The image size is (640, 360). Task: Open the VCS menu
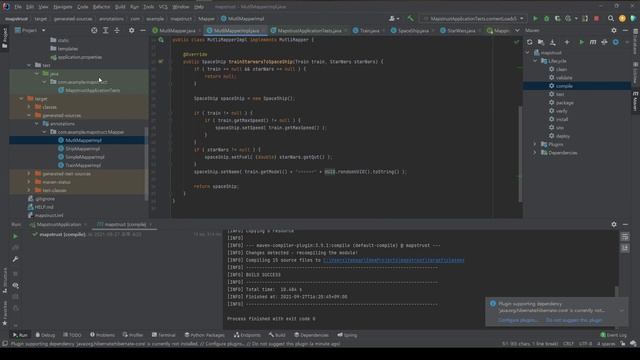163,7
